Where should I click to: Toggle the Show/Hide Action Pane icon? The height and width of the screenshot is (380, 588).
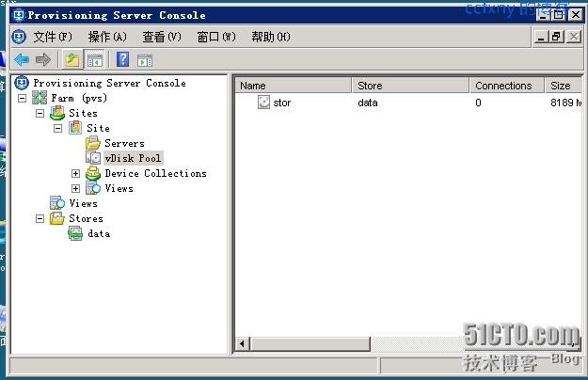145,60
